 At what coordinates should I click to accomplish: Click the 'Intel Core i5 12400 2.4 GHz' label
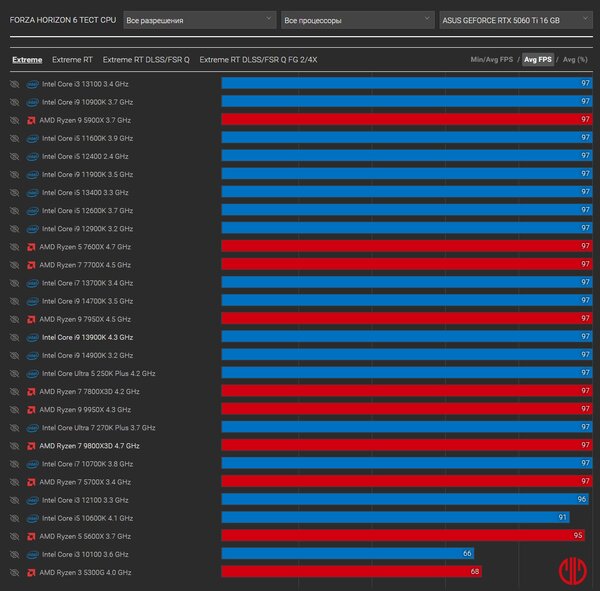click(x=85, y=157)
